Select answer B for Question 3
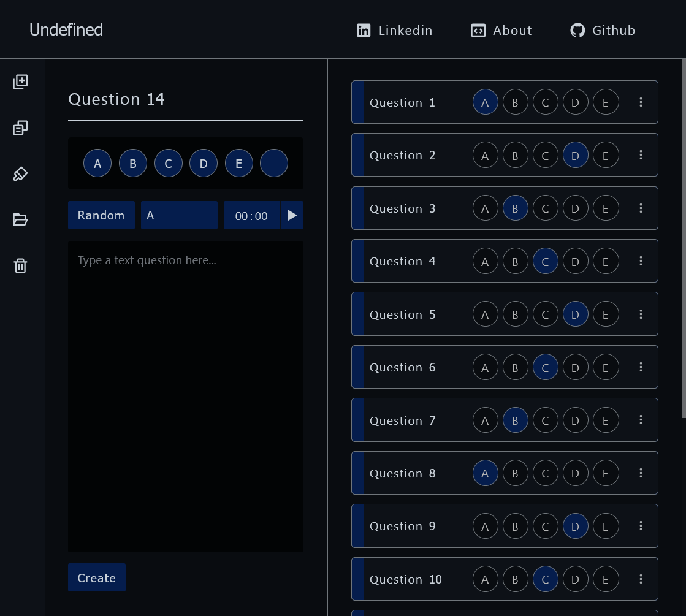 (x=516, y=208)
